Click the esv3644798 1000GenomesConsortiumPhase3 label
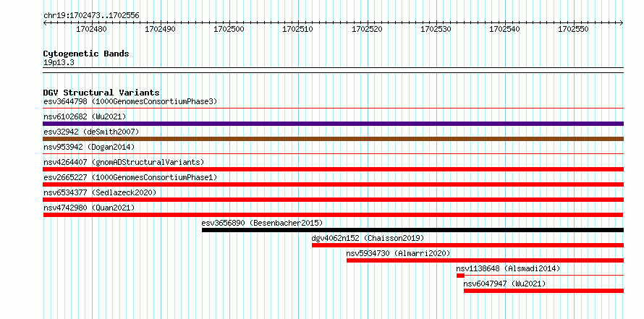Viewport: 644px width, 319px height. [x=130, y=101]
